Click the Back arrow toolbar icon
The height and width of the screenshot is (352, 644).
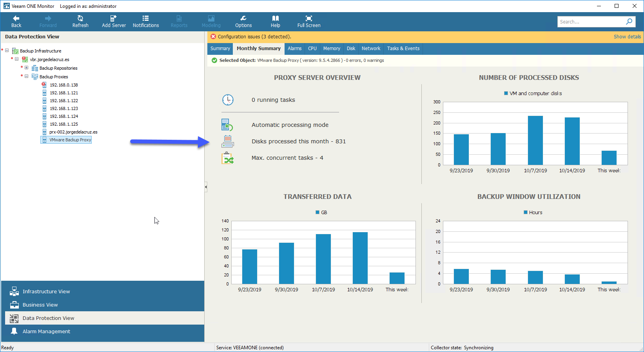click(16, 18)
